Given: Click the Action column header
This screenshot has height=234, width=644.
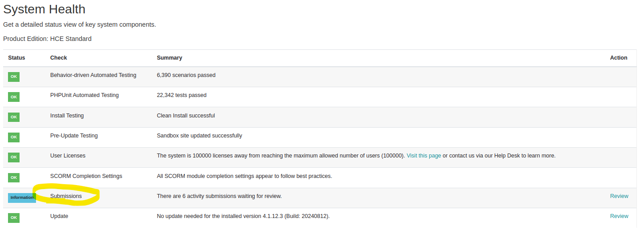Looking at the screenshot, I should click(x=618, y=58).
